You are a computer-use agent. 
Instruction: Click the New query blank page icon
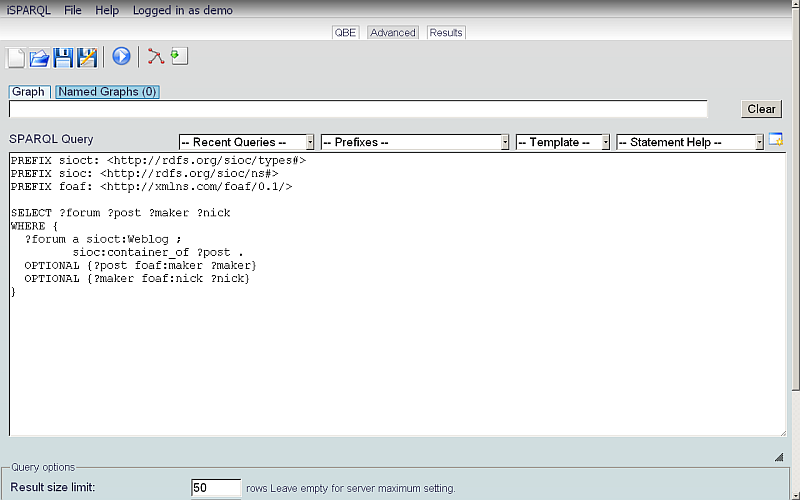pos(16,57)
